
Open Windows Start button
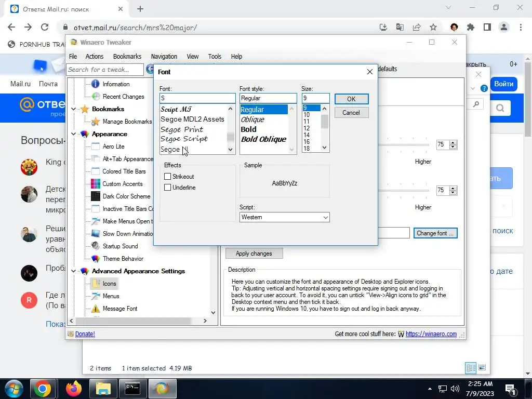(x=14, y=389)
